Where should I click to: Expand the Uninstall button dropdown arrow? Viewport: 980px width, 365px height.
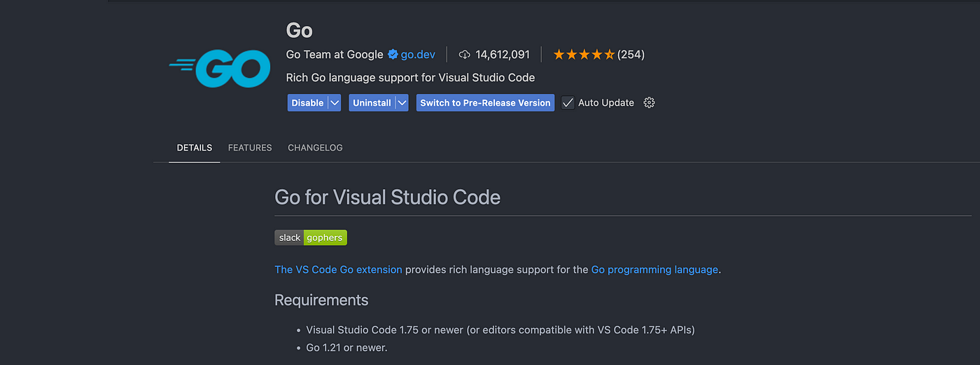[x=401, y=103]
